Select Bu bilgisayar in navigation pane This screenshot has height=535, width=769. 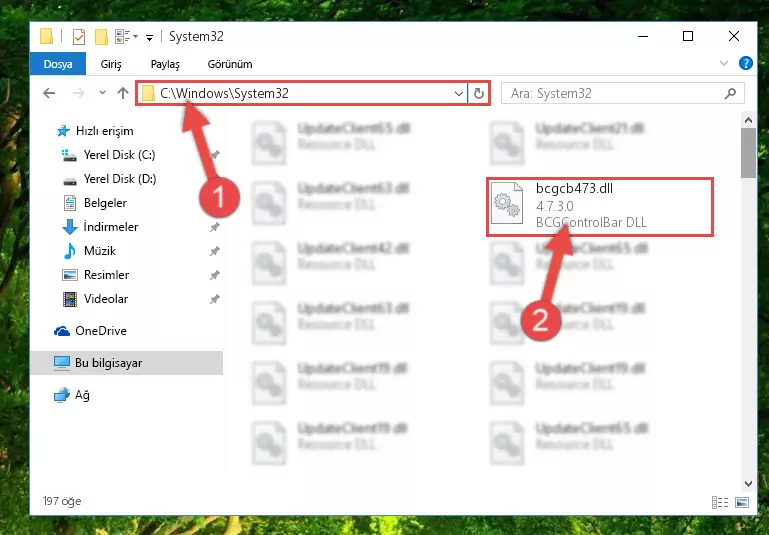[127, 363]
